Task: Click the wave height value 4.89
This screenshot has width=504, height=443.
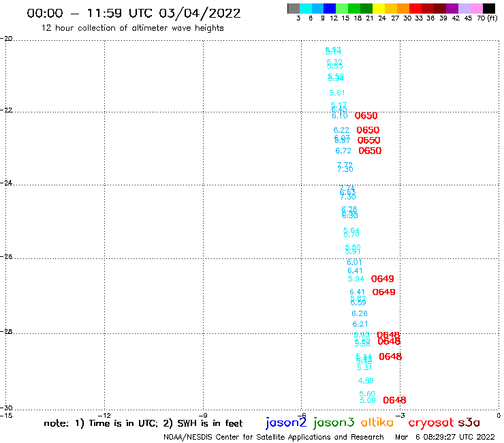Action: (366, 381)
